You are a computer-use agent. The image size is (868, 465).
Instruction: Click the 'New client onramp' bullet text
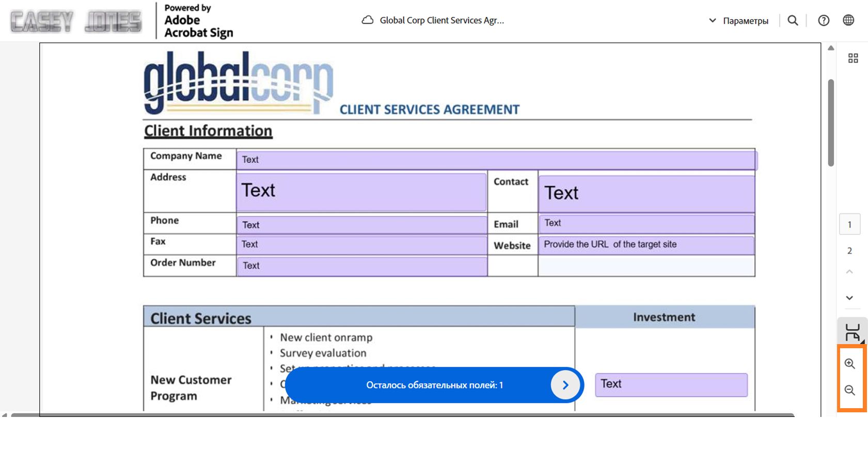[326, 337]
